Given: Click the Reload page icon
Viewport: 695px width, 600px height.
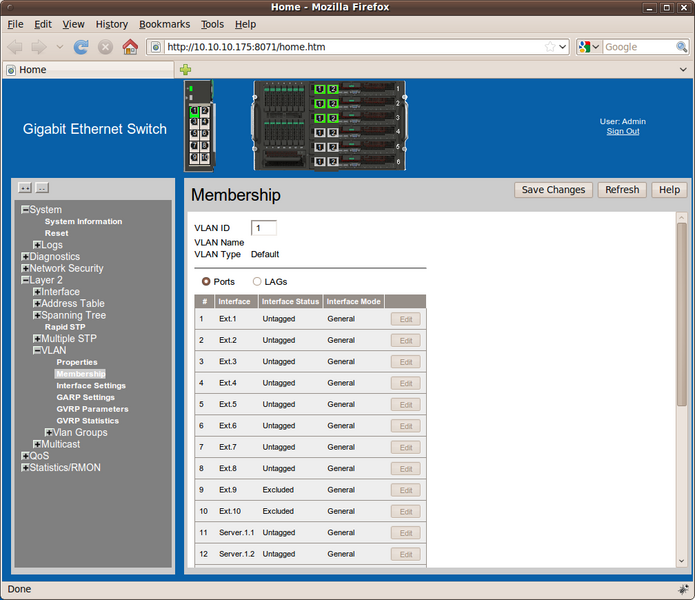Looking at the screenshot, I should (x=81, y=47).
